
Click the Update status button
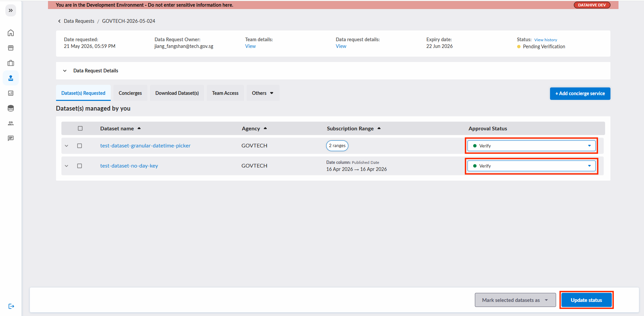click(x=586, y=300)
